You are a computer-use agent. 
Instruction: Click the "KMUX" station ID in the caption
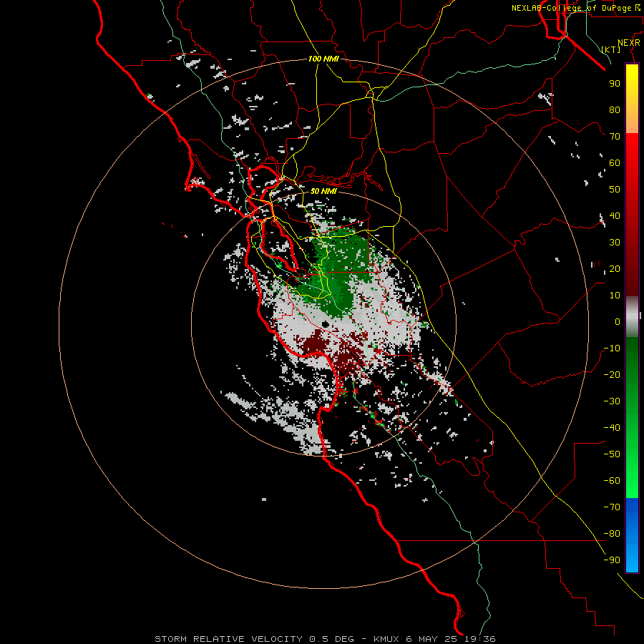point(386,639)
